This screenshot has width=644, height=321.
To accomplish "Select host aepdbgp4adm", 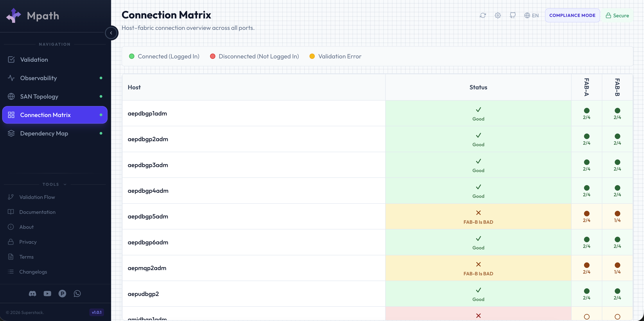I will pos(148,191).
